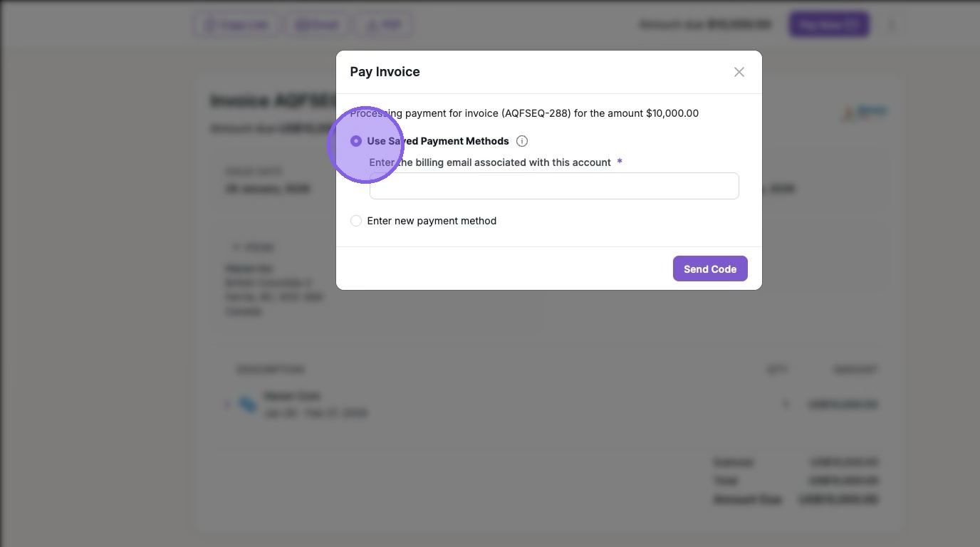Select the Use Saved Payment Methods radio

click(x=356, y=141)
